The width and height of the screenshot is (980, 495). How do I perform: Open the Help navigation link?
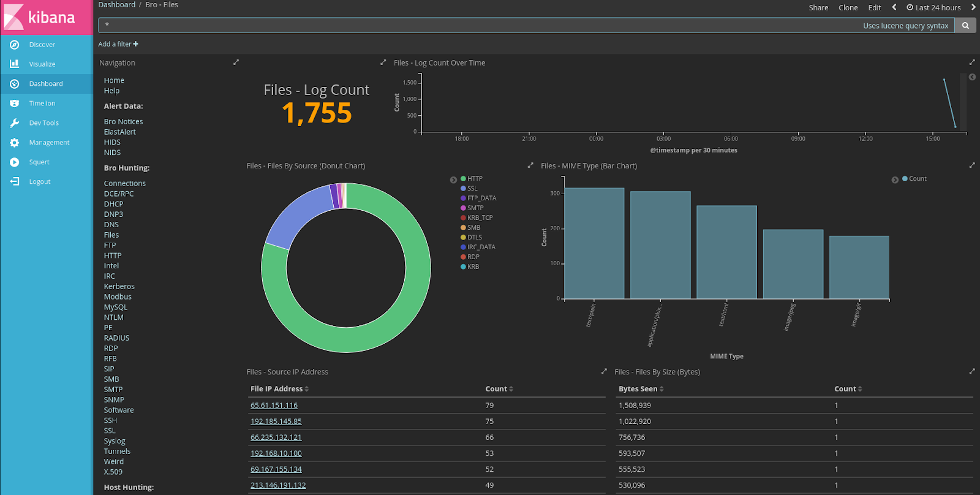point(111,91)
